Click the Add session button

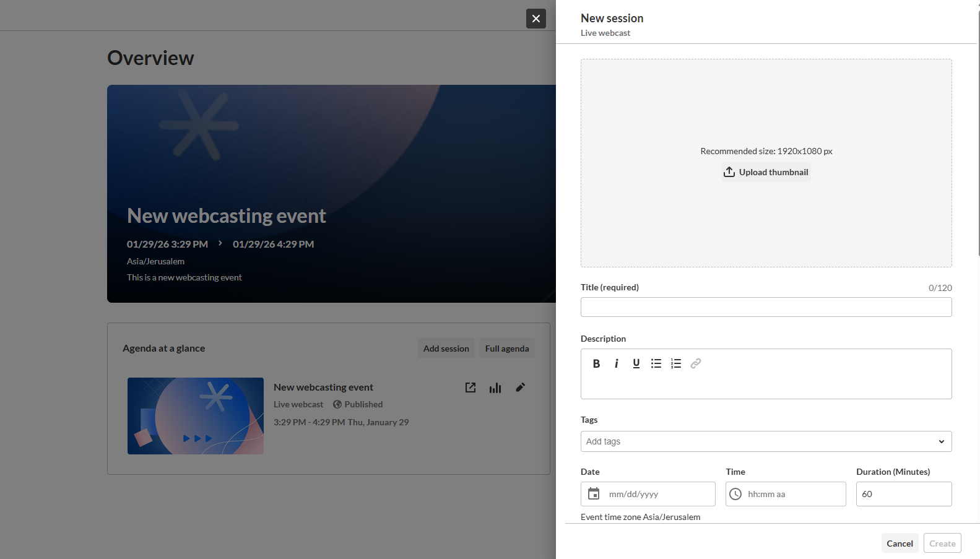[446, 349]
